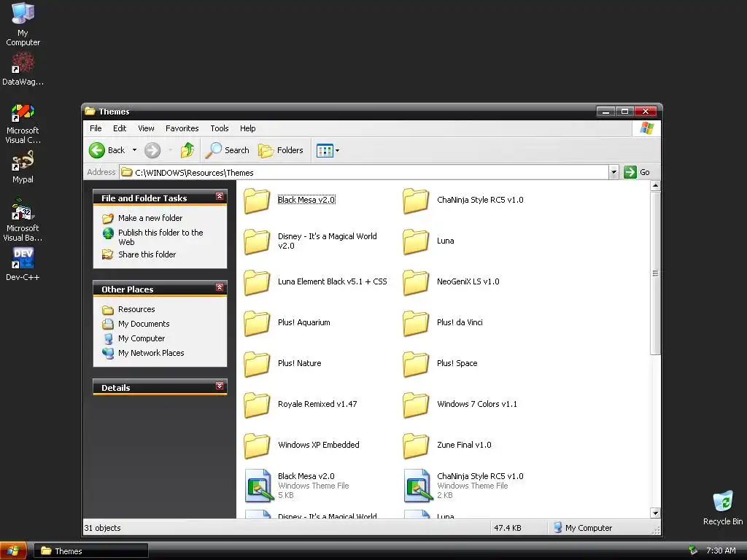This screenshot has width=747, height=560.
Task: Select Black Mesa v2.0 Windows Theme File
Action: 258,486
